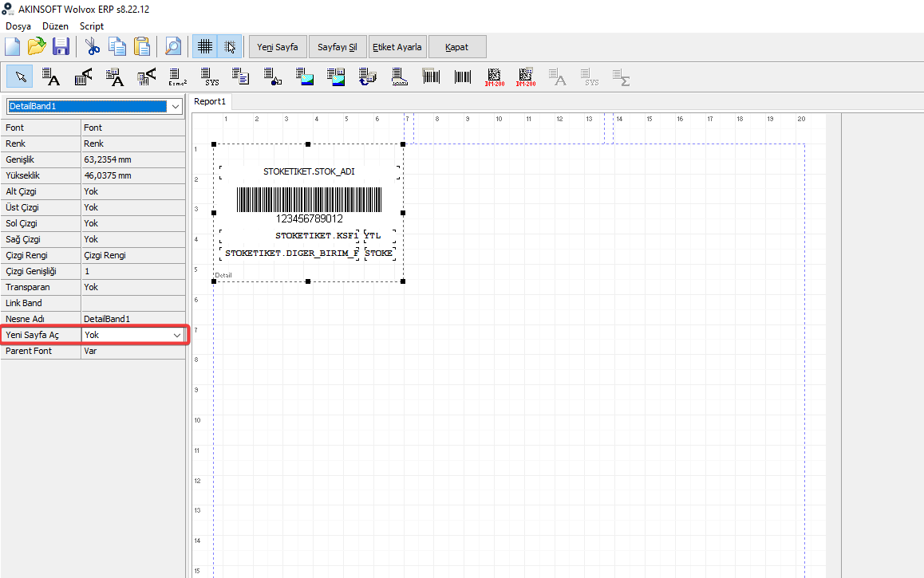This screenshot has width=924, height=578.
Task: Create a new report file
Action: tap(13, 46)
